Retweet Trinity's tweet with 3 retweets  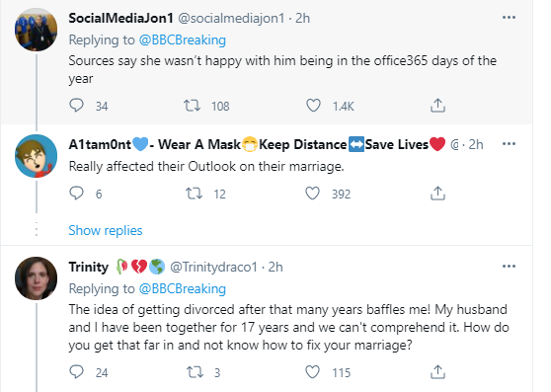(x=195, y=372)
